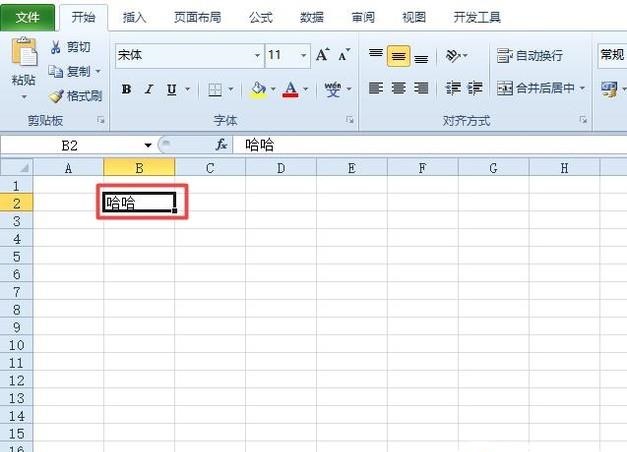This screenshot has width=627, height=452.
Task: Center text horizontally icon
Action: (399, 88)
